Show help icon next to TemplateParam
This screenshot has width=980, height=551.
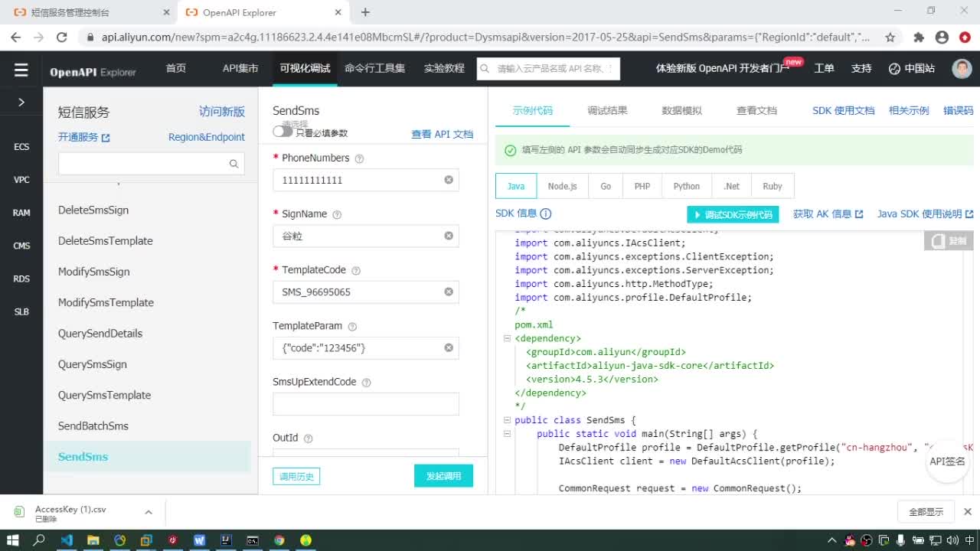(x=352, y=327)
